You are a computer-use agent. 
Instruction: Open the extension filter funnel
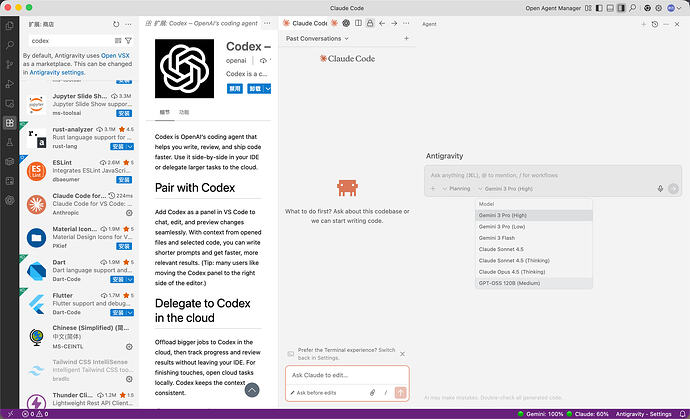128,40
